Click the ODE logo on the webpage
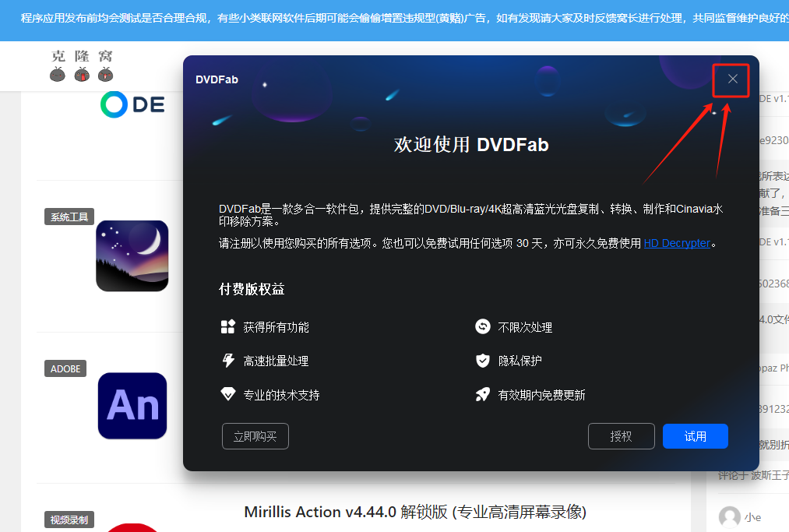Viewport: 789px width, 532px height. click(x=132, y=104)
